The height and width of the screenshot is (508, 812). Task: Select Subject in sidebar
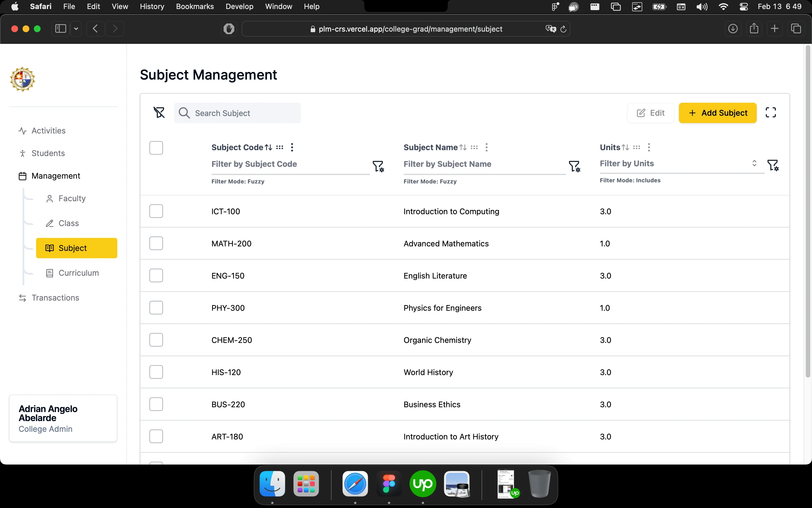(76, 248)
